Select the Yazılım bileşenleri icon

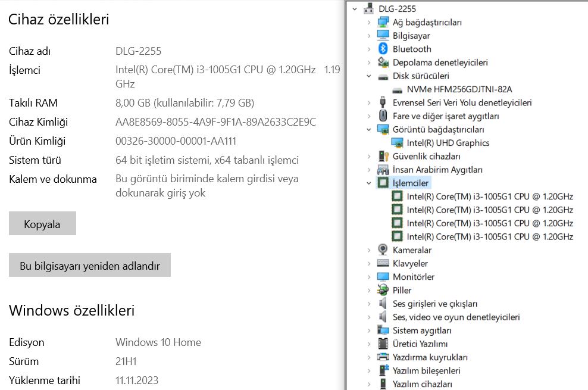click(383, 370)
